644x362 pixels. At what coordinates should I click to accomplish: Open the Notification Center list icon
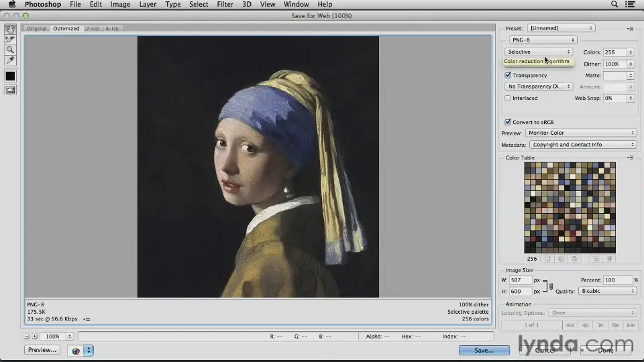pyautogui.click(x=630, y=4)
